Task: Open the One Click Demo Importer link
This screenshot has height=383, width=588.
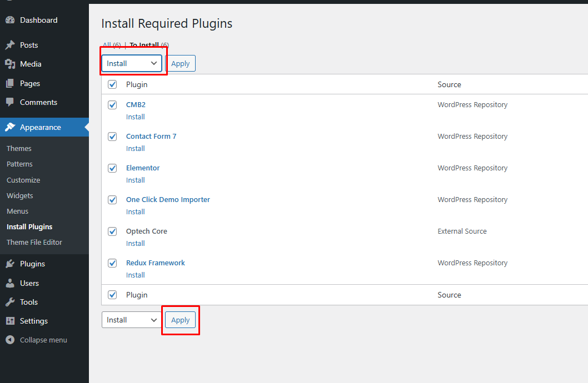Action: pyautogui.click(x=168, y=199)
